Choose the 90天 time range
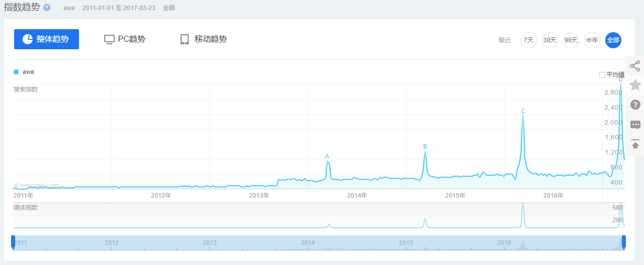 coord(571,40)
